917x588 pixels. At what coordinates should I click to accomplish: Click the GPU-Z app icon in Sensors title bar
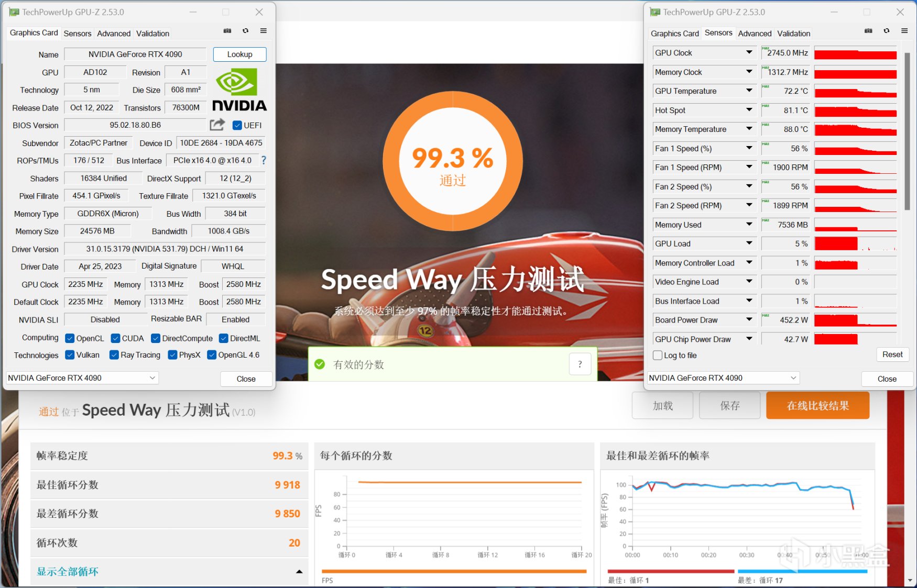coord(655,12)
